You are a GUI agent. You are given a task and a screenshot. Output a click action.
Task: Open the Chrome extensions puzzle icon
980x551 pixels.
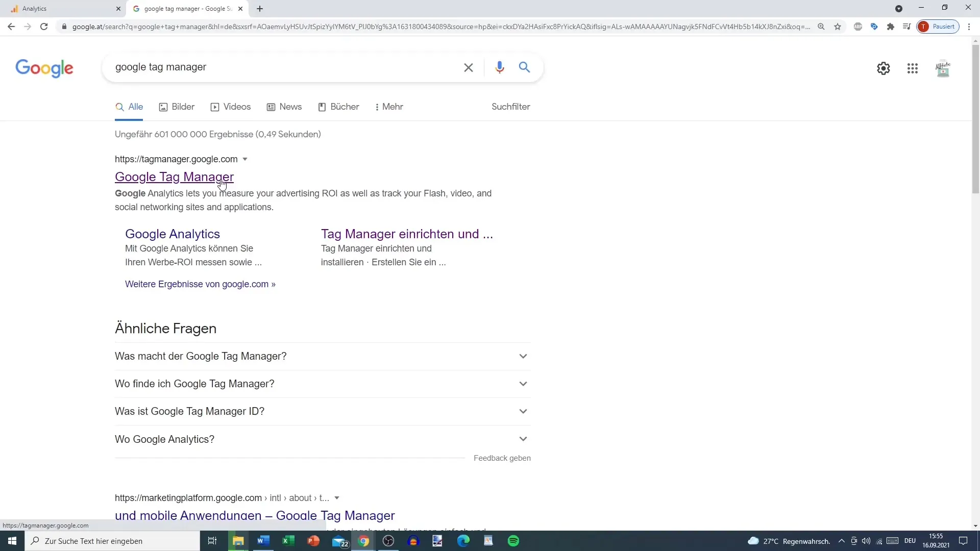click(x=891, y=27)
